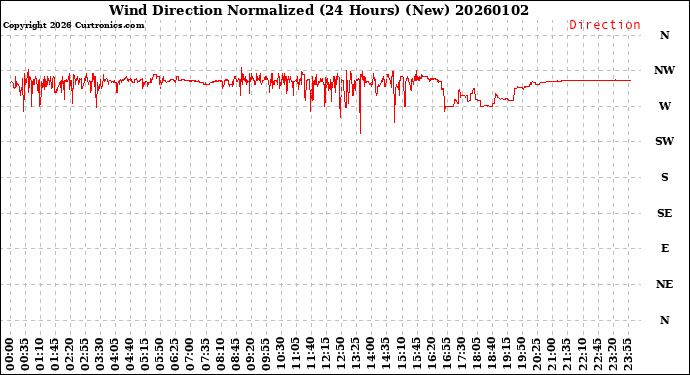Select the "SE" axis label
Image resolution: width=690 pixels, height=375 pixels.
(664, 213)
